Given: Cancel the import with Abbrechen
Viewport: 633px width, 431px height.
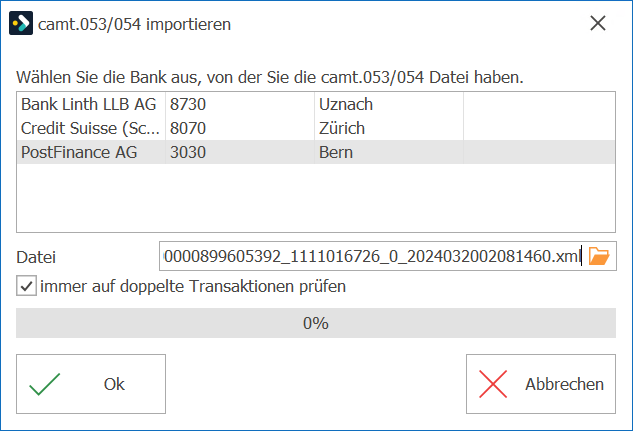Looking at the screenshot, I should [x=541, y=384].
